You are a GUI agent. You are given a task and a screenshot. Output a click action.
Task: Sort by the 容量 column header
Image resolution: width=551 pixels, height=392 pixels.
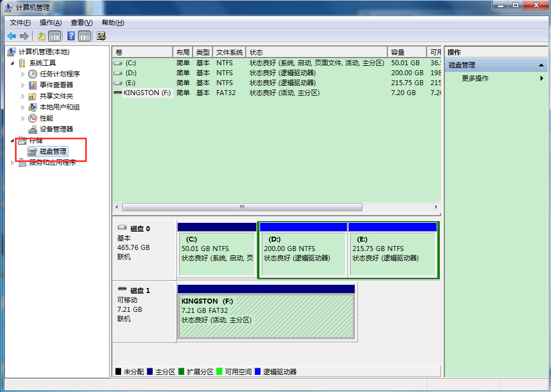(x=407, y=53)
